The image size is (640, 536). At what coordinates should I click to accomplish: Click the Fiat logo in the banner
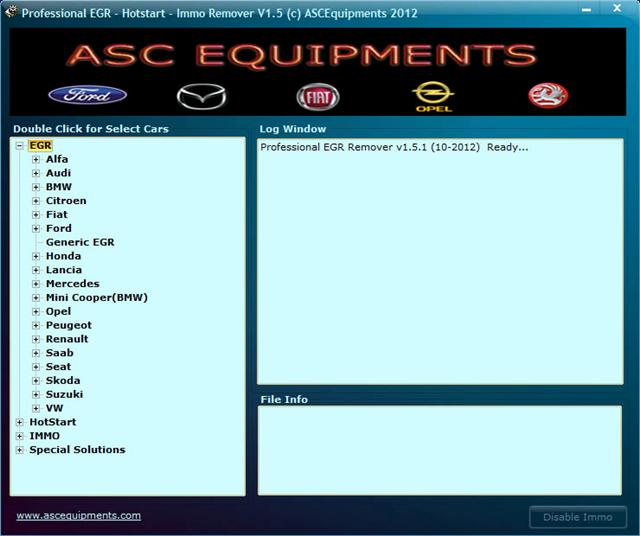[x=318, y=97]
